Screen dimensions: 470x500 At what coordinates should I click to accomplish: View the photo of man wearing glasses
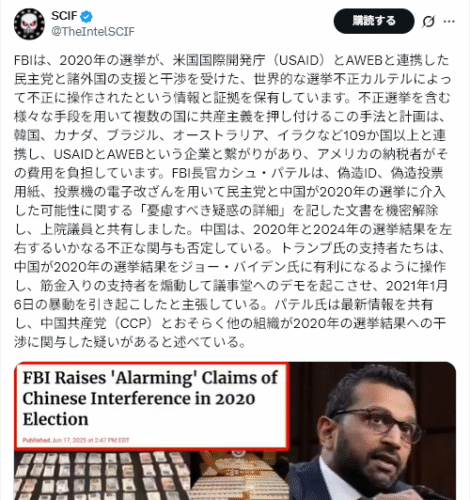coord(373,431)
